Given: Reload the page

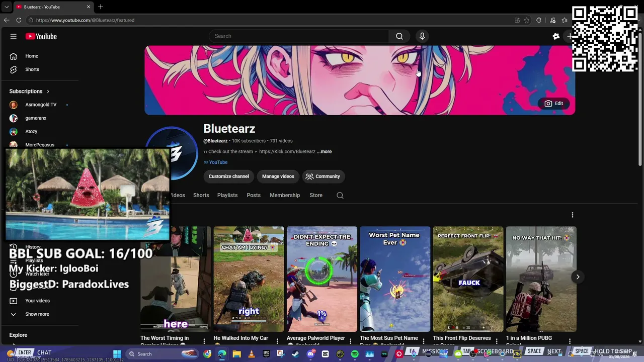Looking at the screenshot, I should (19, 20).
